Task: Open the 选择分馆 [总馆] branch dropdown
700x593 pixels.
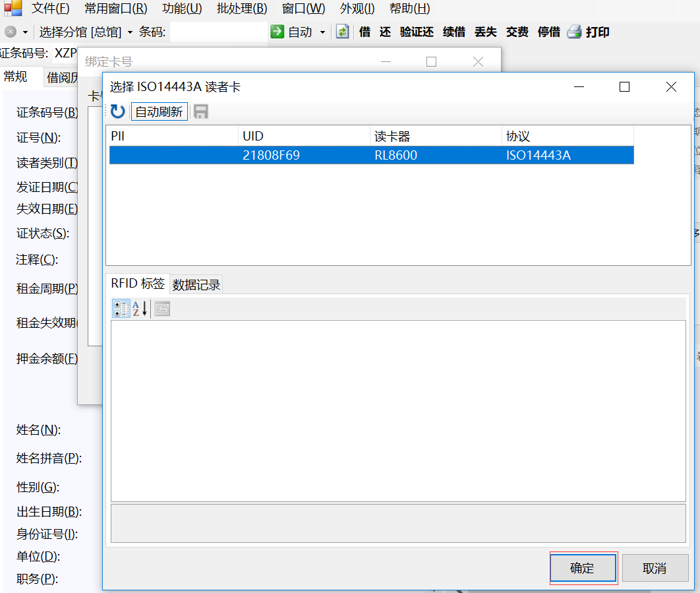Action: point(86,32)
